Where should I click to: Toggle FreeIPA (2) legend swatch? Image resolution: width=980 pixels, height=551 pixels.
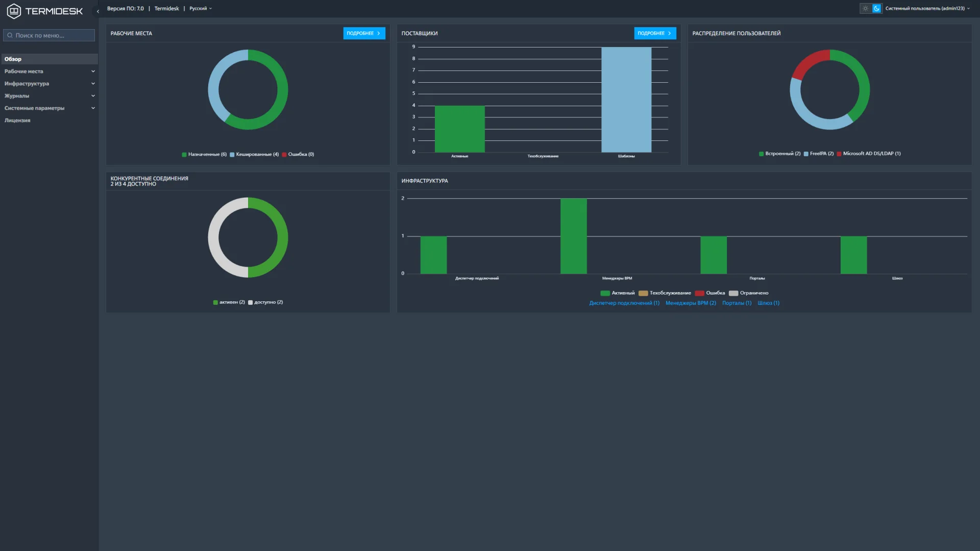(x=806, y=154)
